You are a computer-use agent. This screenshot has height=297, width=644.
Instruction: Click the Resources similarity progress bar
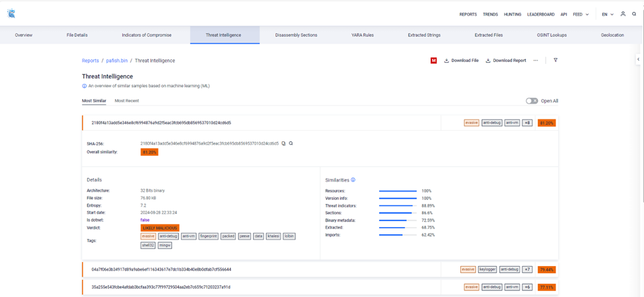click(x=398, y=191)
